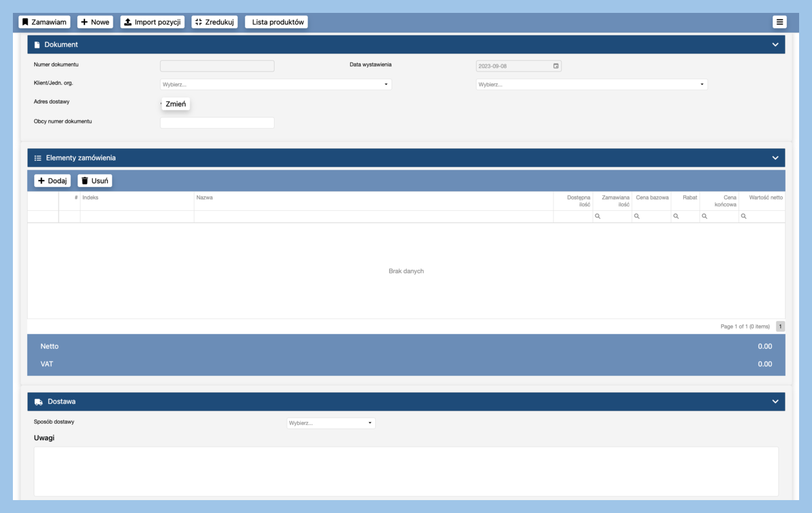Click Zredukuj in the toolbar
The image size is (812, 513).
click(214, 22)
